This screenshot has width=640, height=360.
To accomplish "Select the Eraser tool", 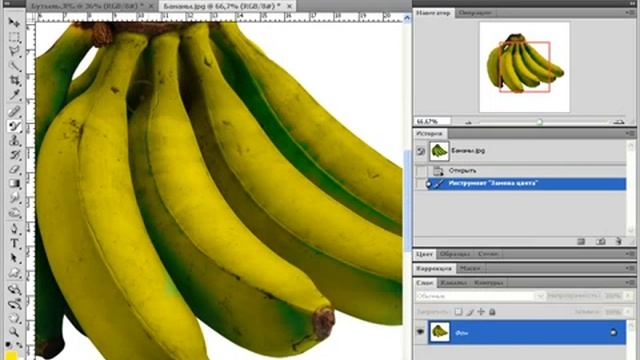I will [15, 169].
